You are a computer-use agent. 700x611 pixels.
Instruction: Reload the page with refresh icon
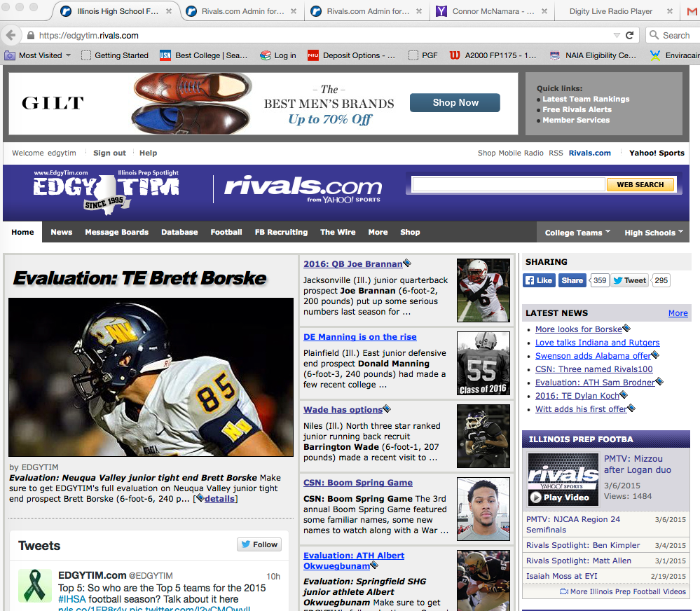[629, 35]
